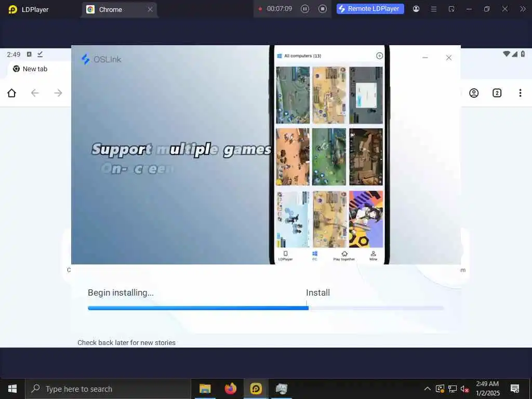The height and width of the screenshot is (399, 532).
Task: Open LDPlayer hamburger menu
Action: [x=434, y=9]
